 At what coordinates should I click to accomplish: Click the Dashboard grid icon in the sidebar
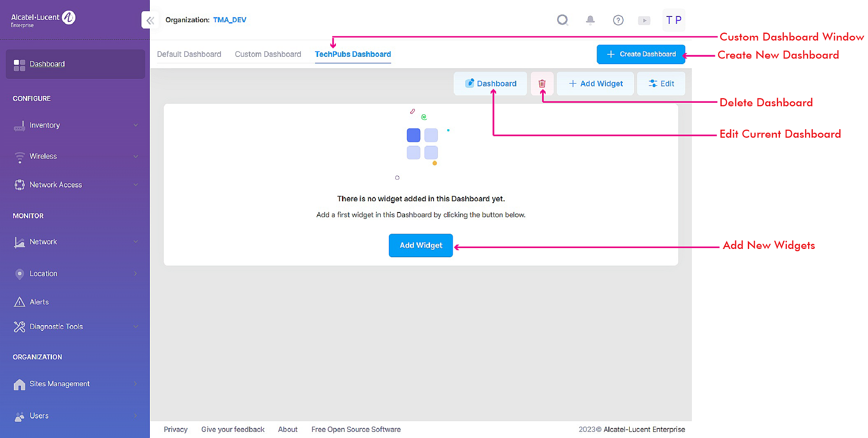tap(20, 65)
